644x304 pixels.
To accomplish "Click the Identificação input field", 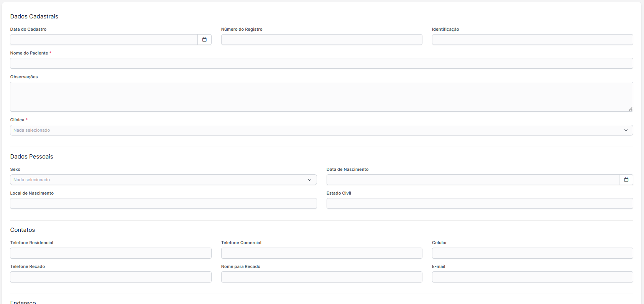I will [x=532, y=40].
